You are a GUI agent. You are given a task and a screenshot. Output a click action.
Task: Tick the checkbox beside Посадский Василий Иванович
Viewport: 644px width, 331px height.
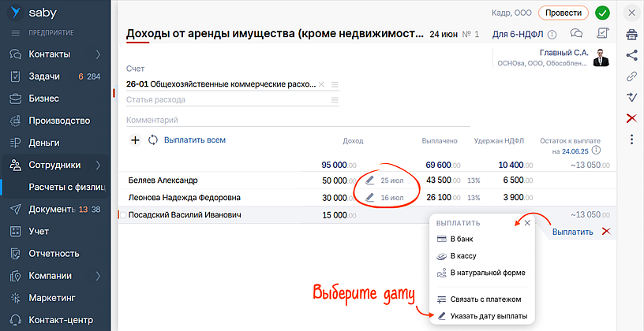122,215
